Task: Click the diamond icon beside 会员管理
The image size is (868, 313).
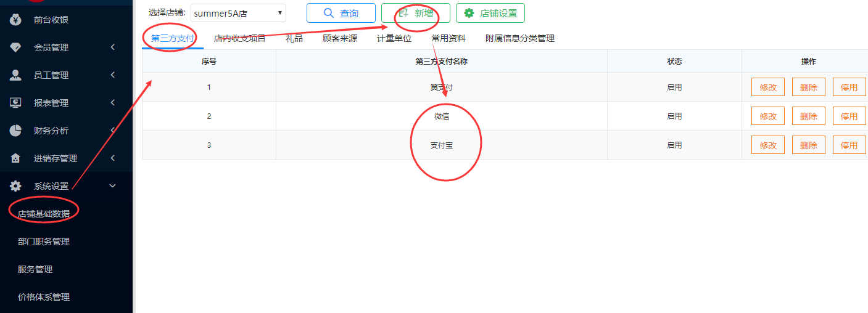Action: tap(15, 47)
